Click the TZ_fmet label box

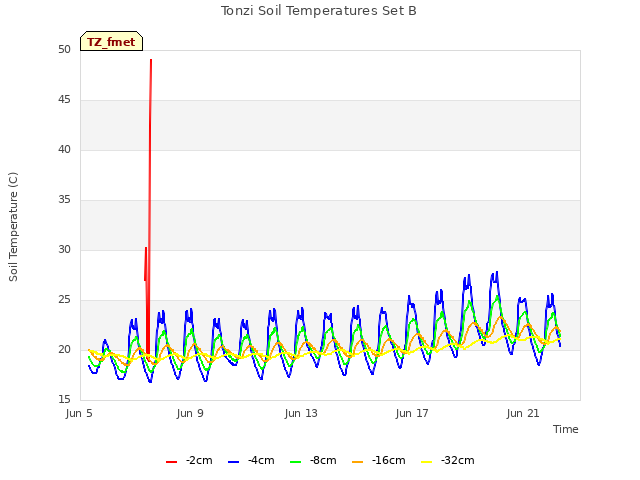pos(111,41)
